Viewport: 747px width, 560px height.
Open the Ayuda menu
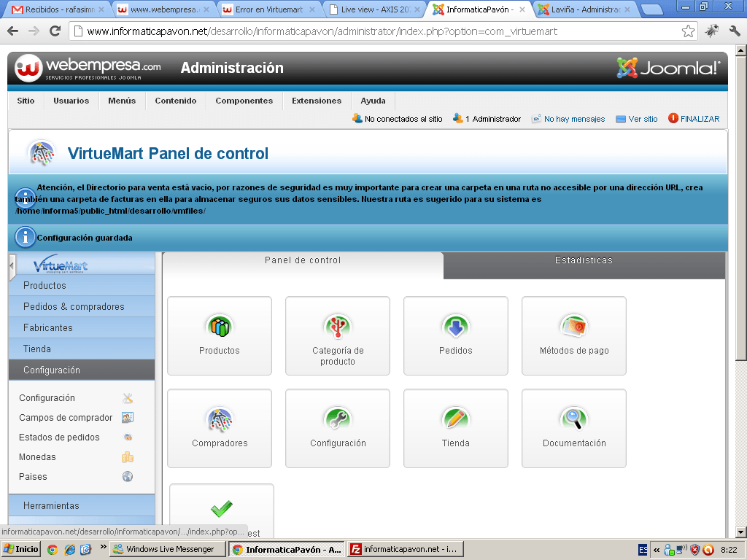(373, 101)
